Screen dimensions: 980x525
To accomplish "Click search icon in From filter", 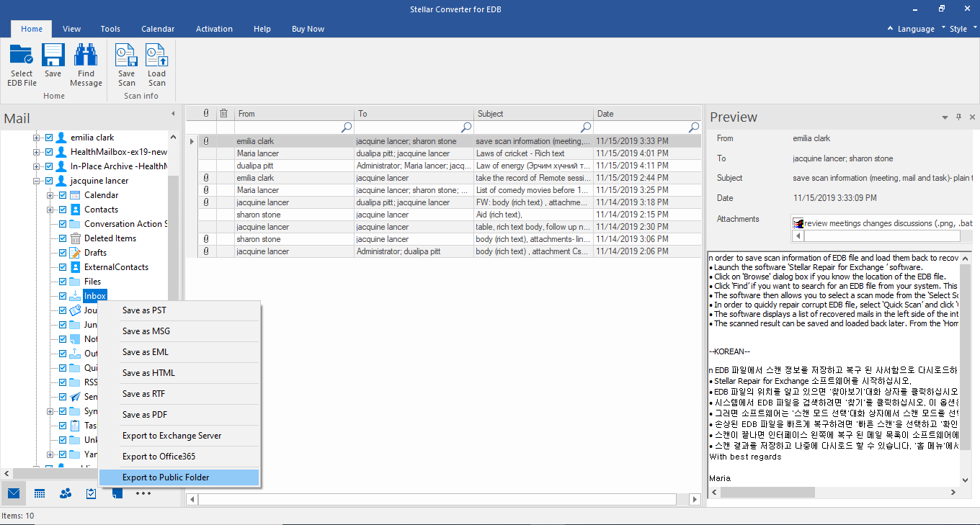I will (x=347, y=127).
